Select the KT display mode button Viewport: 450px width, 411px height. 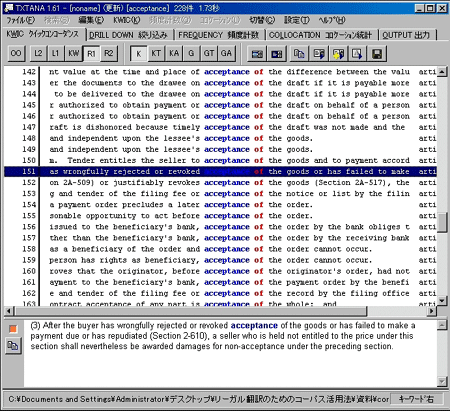156,53
